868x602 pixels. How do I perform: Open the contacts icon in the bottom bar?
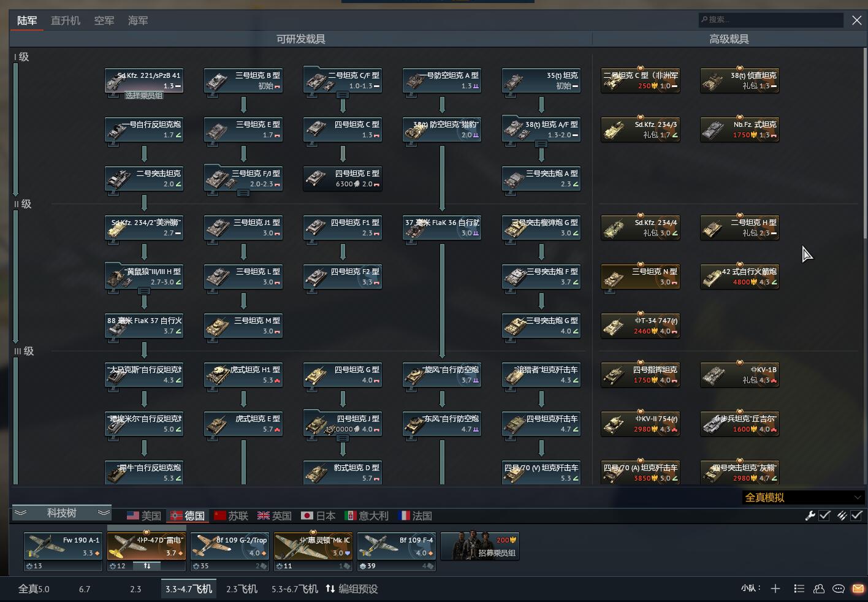tap(819, 589)
